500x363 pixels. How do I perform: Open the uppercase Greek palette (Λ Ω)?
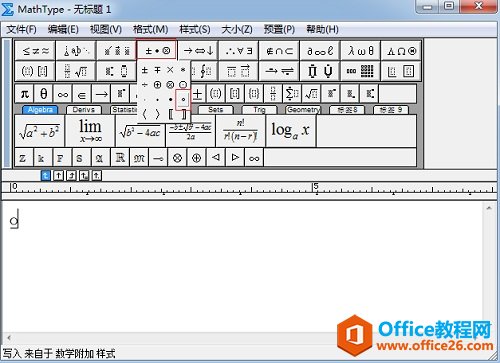point(401,51)
